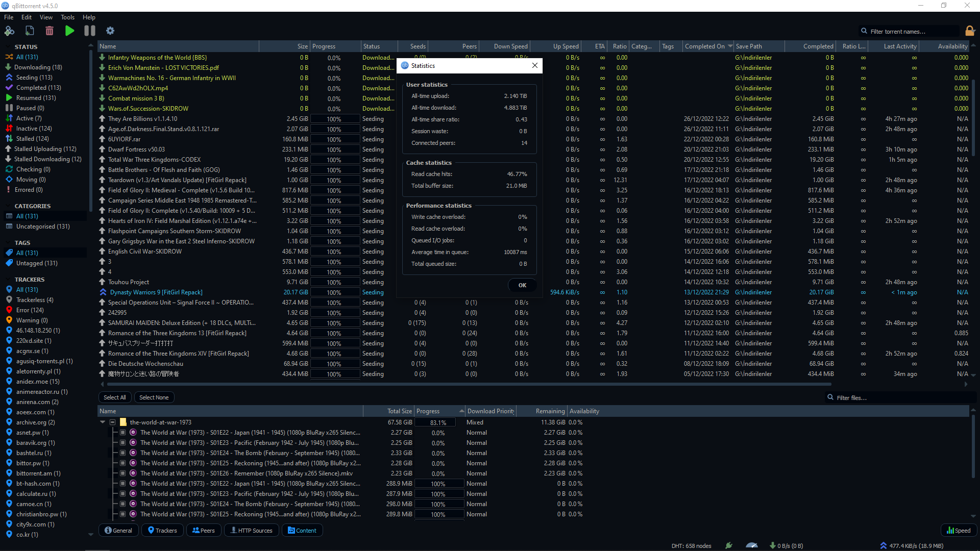Toggle checkbox for 2.27 GiB S01E22 Japan file
The height and width of the screenshot is (551, 980).
pyautogui.click(x=123, y=433)
